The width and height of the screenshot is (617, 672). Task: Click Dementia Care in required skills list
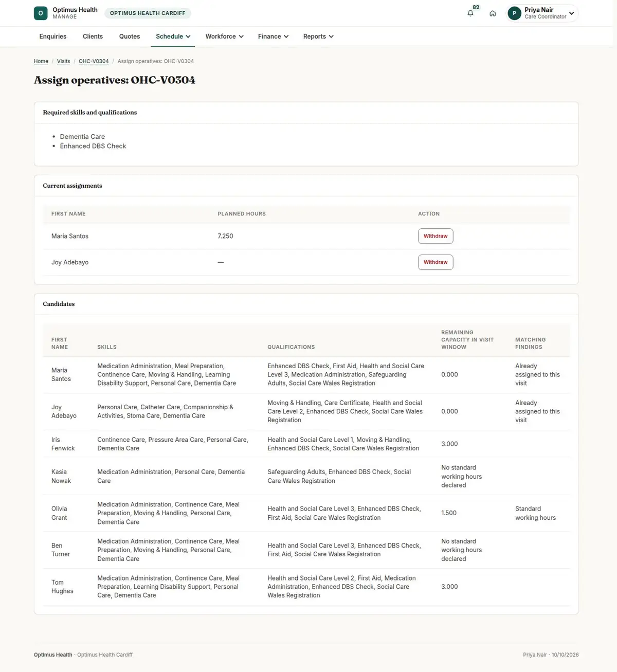pos(82,137)
